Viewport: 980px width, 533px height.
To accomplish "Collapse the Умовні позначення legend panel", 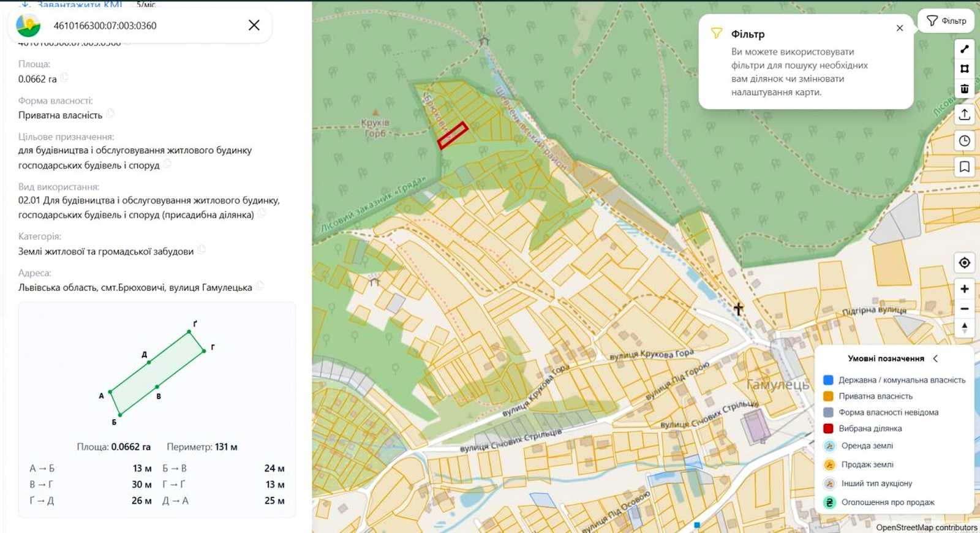I will coord(935,358).
